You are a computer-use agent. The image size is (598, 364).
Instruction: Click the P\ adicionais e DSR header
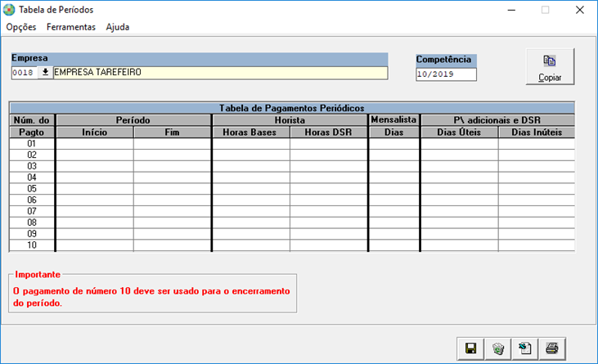pos(497,120)
